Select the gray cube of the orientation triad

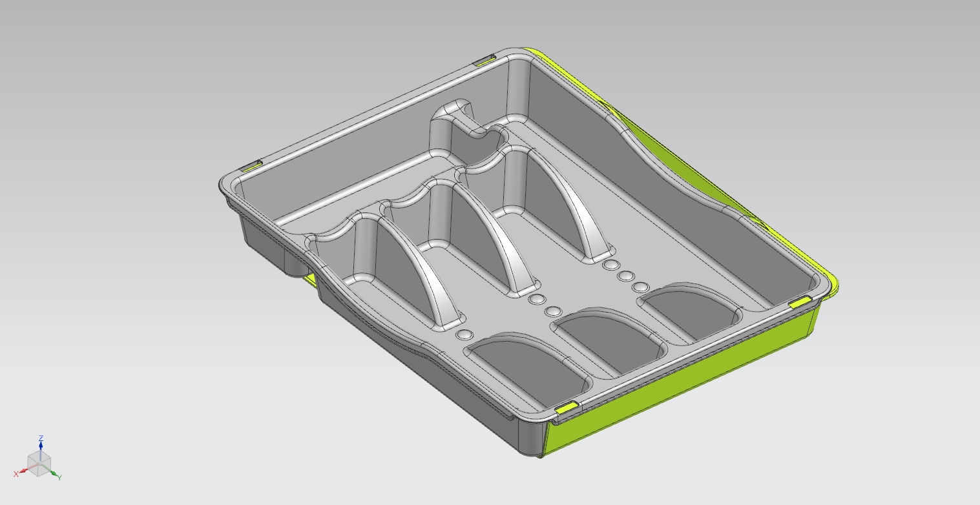37,463
